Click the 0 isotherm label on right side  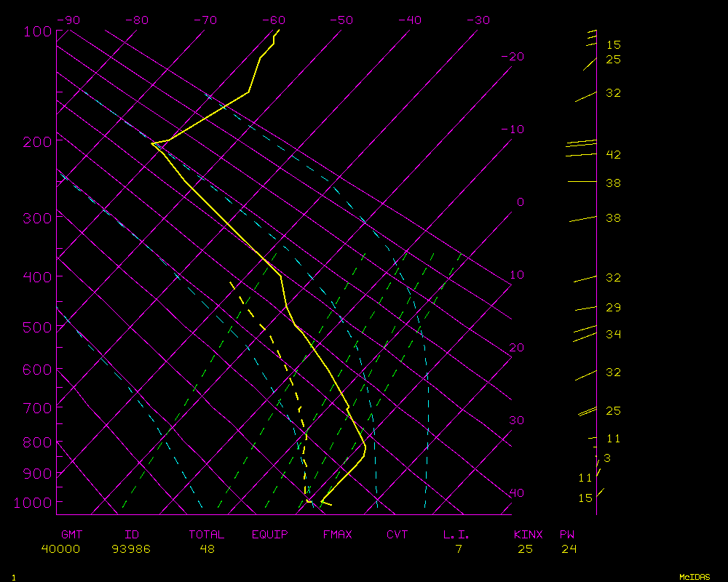point(520,202)
